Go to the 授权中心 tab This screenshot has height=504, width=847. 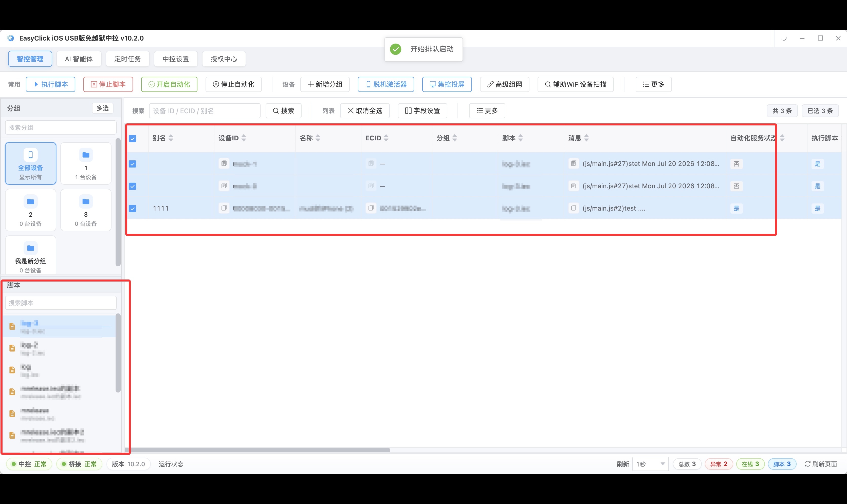224,59
